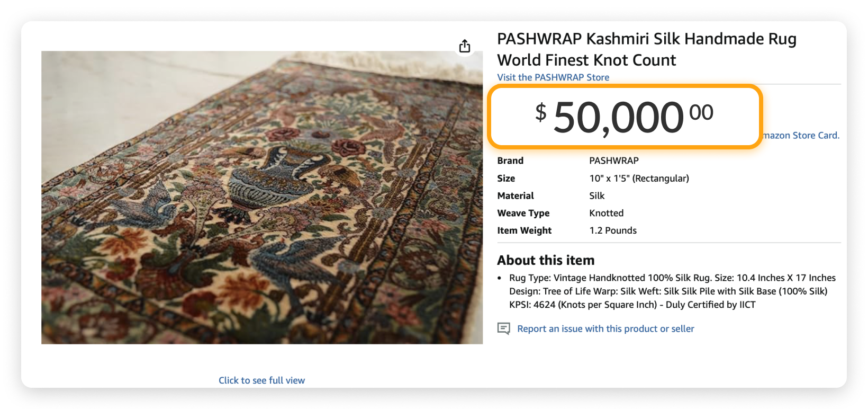Click the share icon above the price
The height and width of the screenshot is (409, 868).
click(464, 46)
